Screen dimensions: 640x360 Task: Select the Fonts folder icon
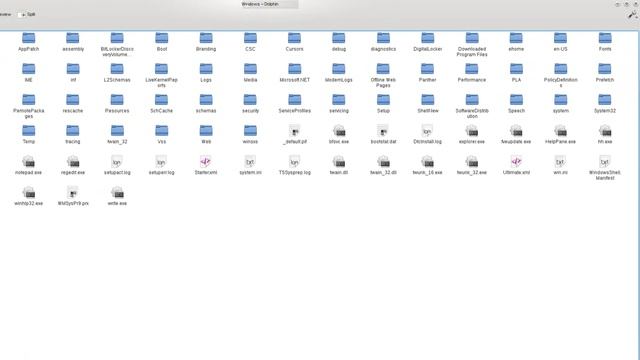[x=605, y=38]
